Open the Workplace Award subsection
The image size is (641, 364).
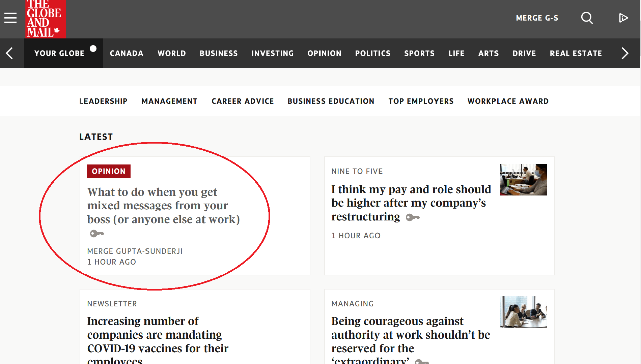pos(508,101)
